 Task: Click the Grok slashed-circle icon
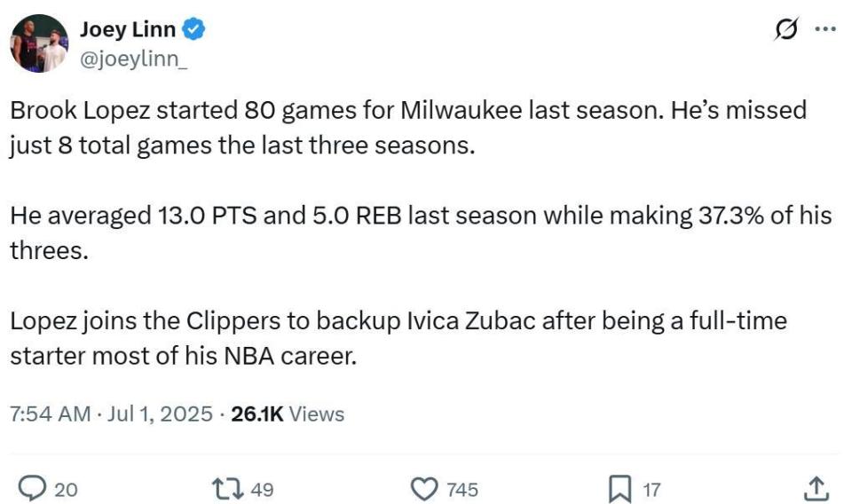coord(785,29)
